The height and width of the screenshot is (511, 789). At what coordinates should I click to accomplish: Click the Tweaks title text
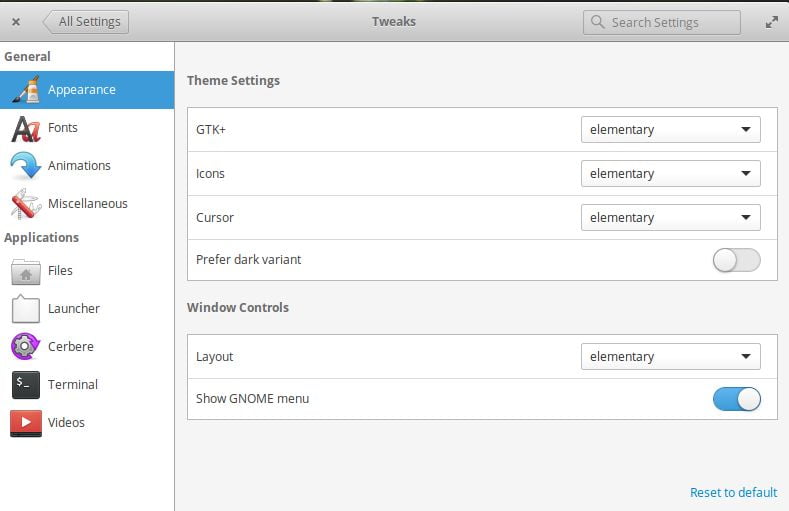coord(394,22)
